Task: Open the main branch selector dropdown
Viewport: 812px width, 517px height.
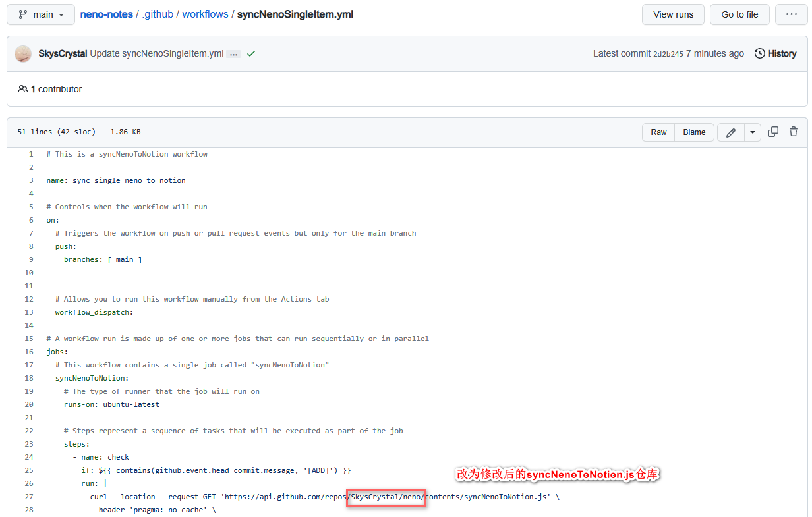Action: point(41,14)
